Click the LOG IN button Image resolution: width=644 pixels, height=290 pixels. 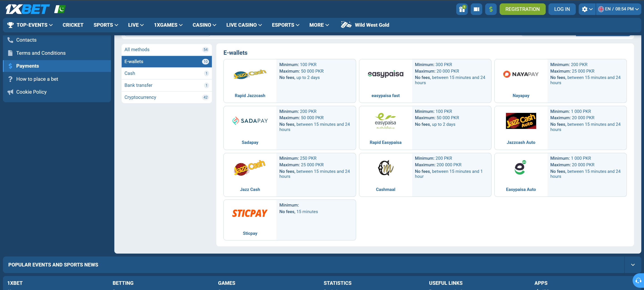pos(562,9)
